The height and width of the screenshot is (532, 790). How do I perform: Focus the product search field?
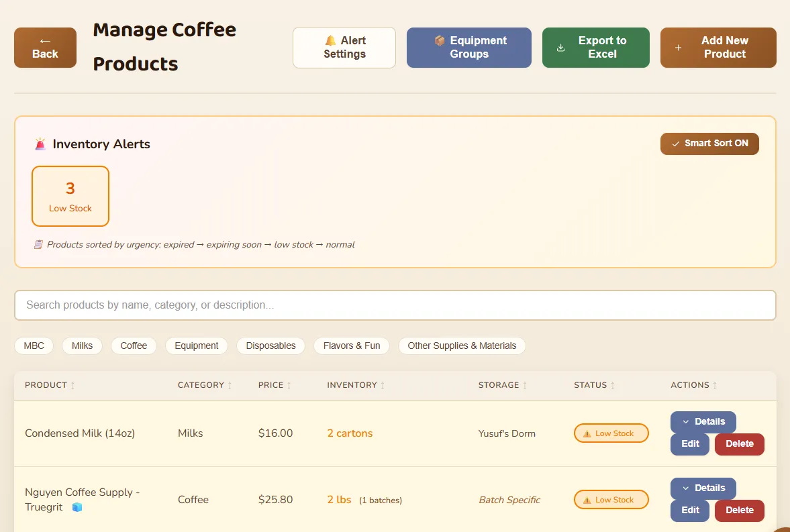click(x=395, y=305)
